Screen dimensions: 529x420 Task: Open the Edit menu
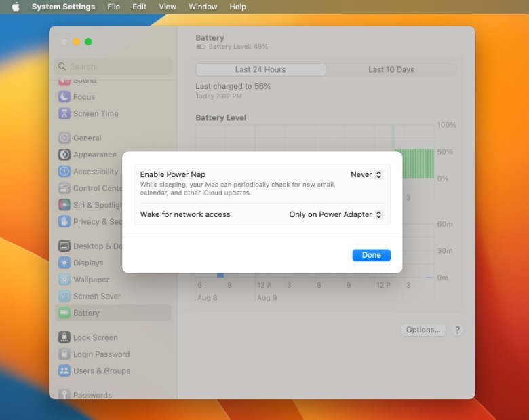point(139,7)
